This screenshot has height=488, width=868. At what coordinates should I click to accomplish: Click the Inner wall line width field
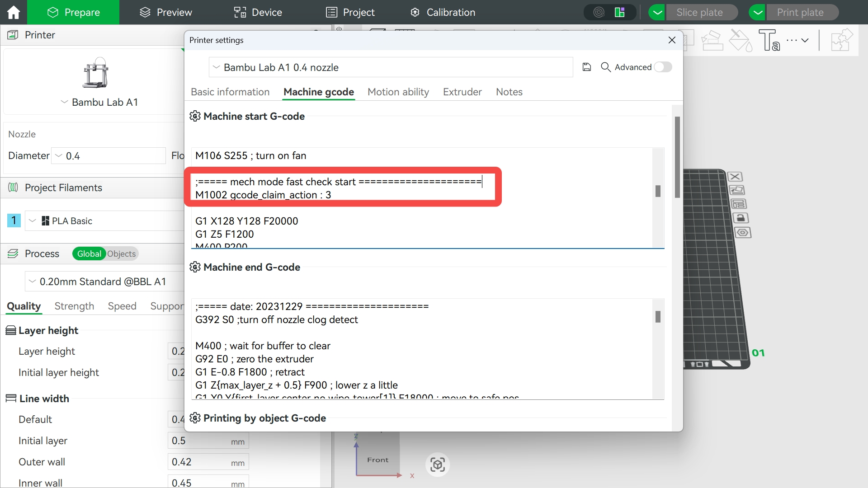coord(208,483)
